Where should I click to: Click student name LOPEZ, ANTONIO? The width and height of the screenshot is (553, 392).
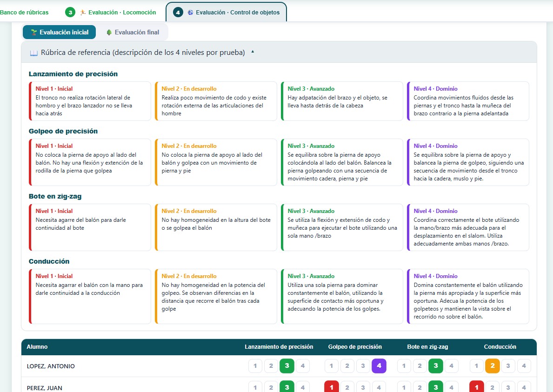point(51,366)
